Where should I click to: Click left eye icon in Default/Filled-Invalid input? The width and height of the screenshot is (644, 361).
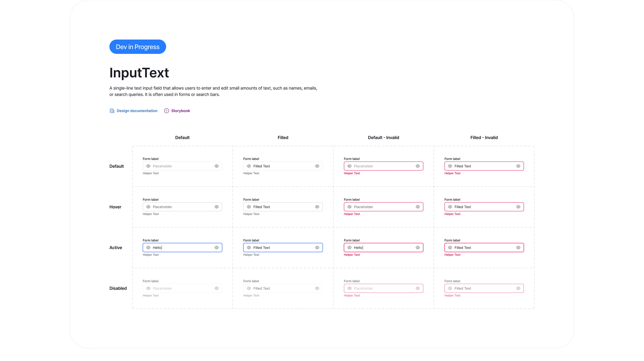coord(450,166)
